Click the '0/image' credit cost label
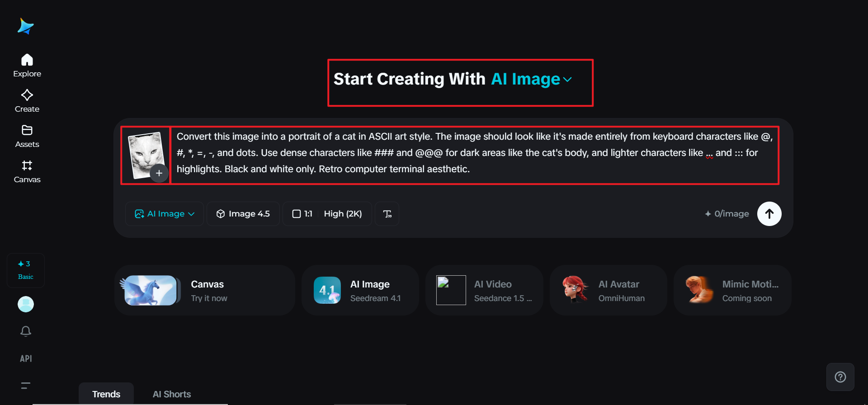This screenshot has width=868, height=405. pos(727,214)
